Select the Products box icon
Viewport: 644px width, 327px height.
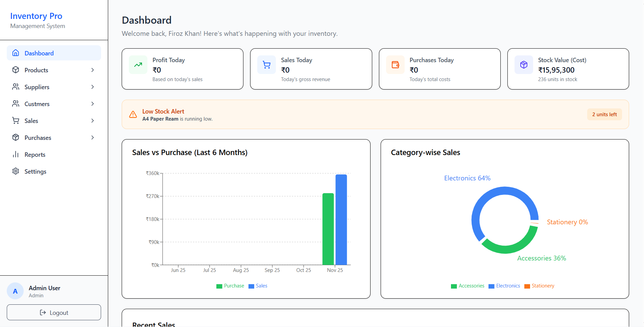pos(16,70)
